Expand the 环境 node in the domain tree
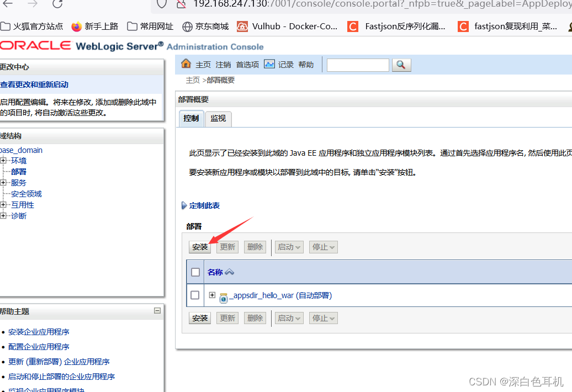This screenshot has height=392, width=572. click(4, 160)
